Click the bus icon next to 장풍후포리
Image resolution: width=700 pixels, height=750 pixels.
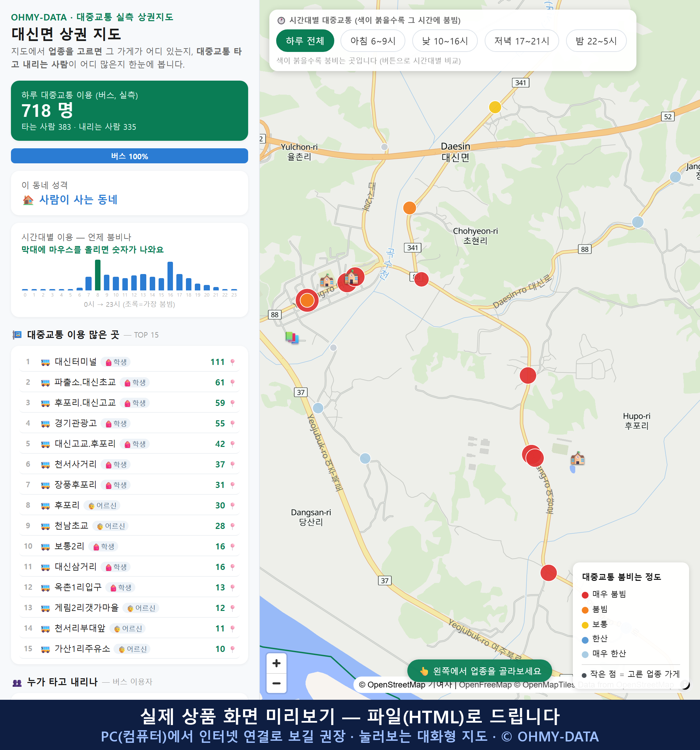[x=45, y=485]
